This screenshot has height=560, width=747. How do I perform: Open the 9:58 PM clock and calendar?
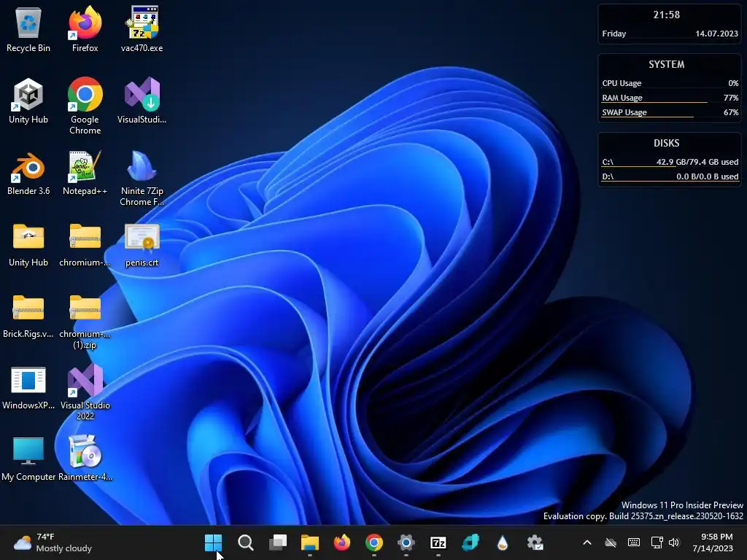[713, 542]
